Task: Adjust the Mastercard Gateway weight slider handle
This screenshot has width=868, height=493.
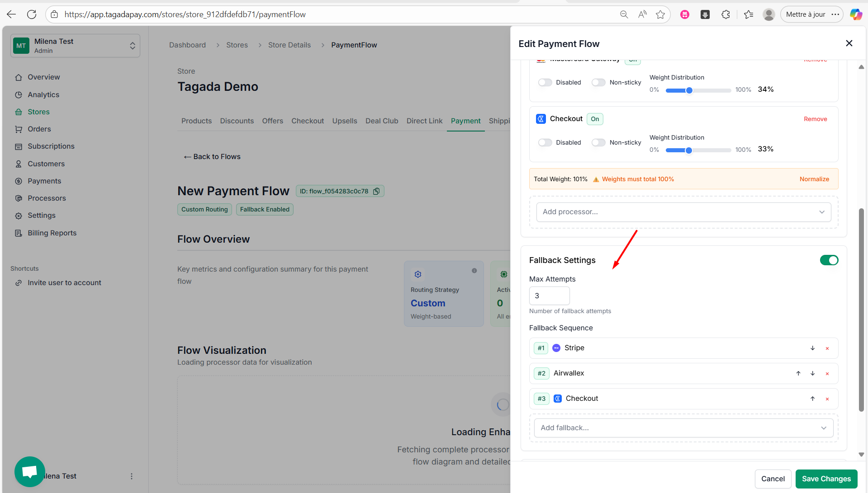Action: click(689, 90)
